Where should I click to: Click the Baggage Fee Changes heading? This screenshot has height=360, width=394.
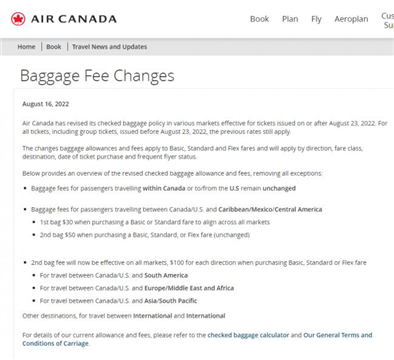pyautogui.click(x=97, y=76)
